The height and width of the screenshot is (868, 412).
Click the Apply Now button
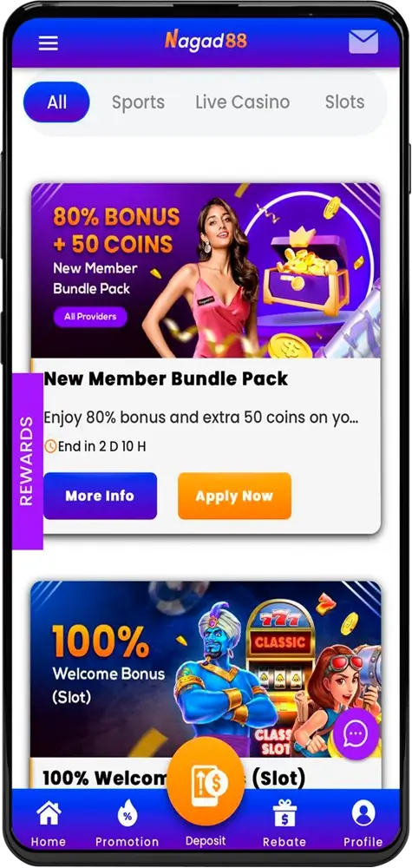point(234,496)
